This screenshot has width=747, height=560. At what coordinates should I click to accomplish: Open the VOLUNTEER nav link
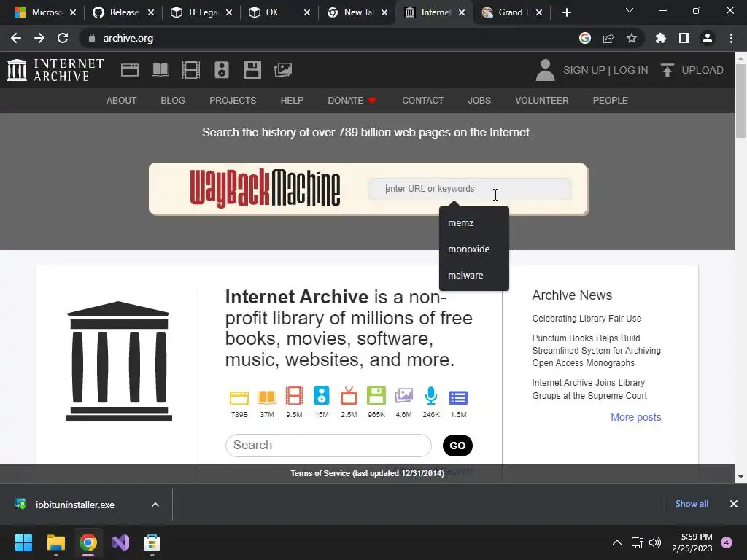(x=542, y=101)
